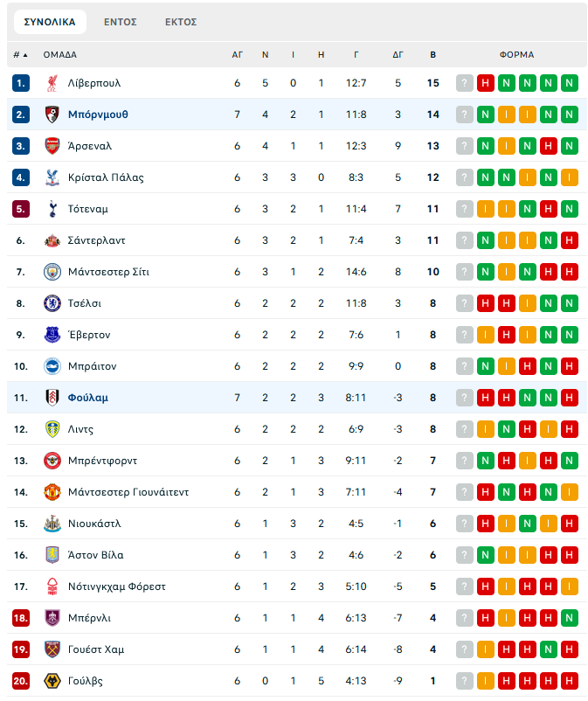The image size is (588, 701).
Task: Open the Φούλαμ team link
Action: click(88, 398)
